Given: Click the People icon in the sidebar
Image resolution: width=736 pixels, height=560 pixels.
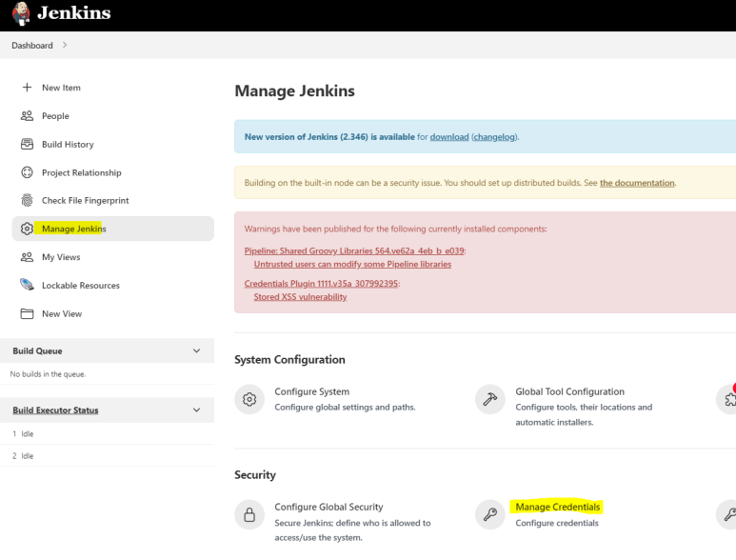Looking at the screenshot, I should pyautogui.click(x=27, y=116).
